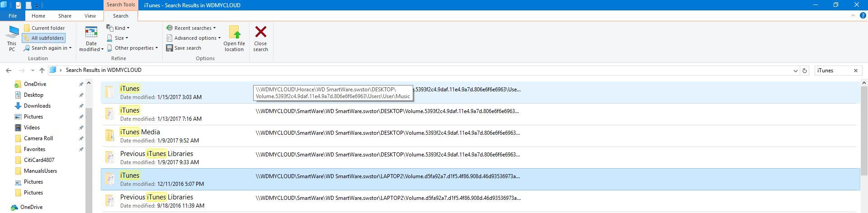
Task: Open Recent searches dropdown
Action: coord(191,28)
